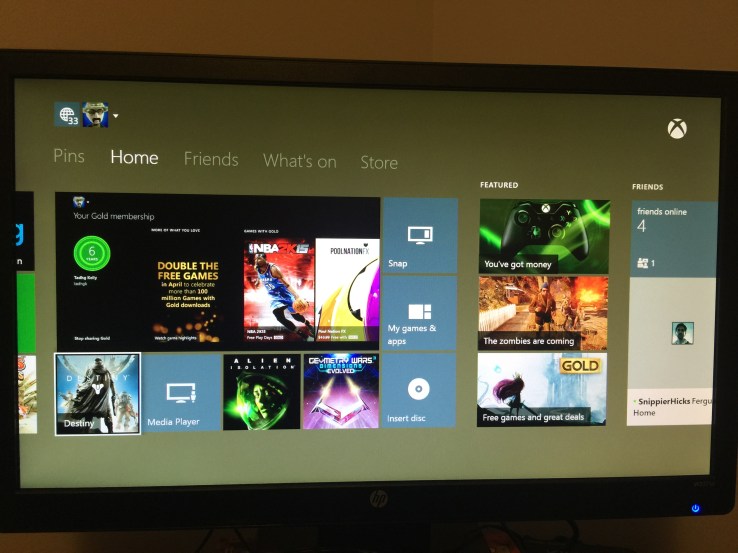The width and height of the screenshot is (738, 553).
Task: Select the friend's avatar picture in Friends panel
Action: [682, 333]
